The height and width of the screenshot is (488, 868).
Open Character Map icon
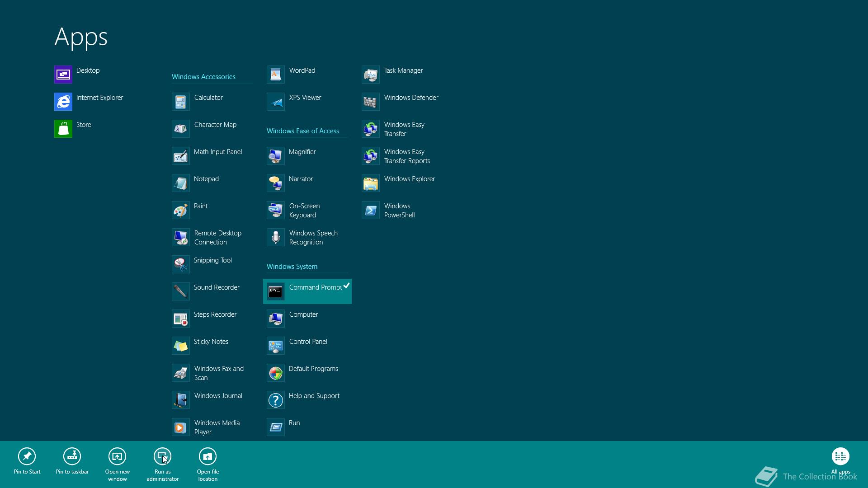tap(181, 129)
